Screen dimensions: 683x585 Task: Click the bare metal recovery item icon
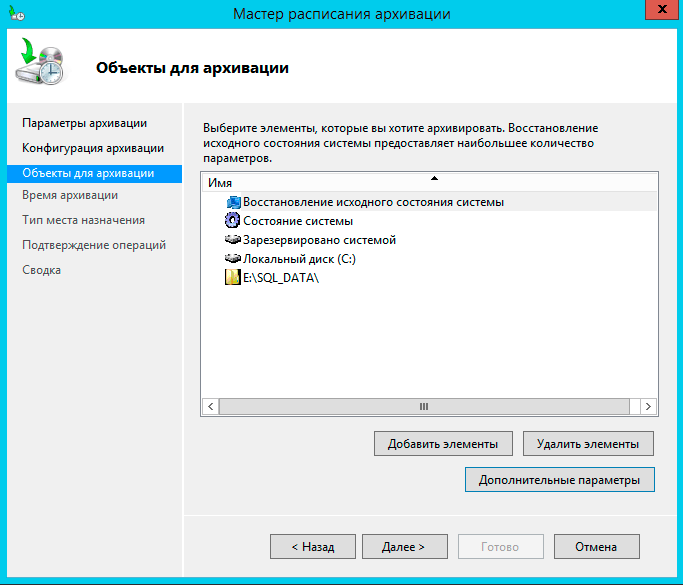(233, 202)
